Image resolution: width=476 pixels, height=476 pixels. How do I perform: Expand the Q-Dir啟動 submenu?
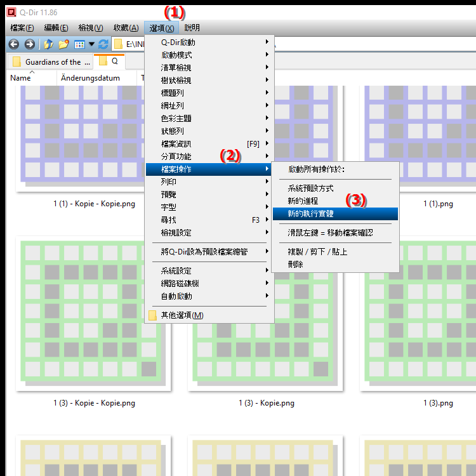[210, 42]
